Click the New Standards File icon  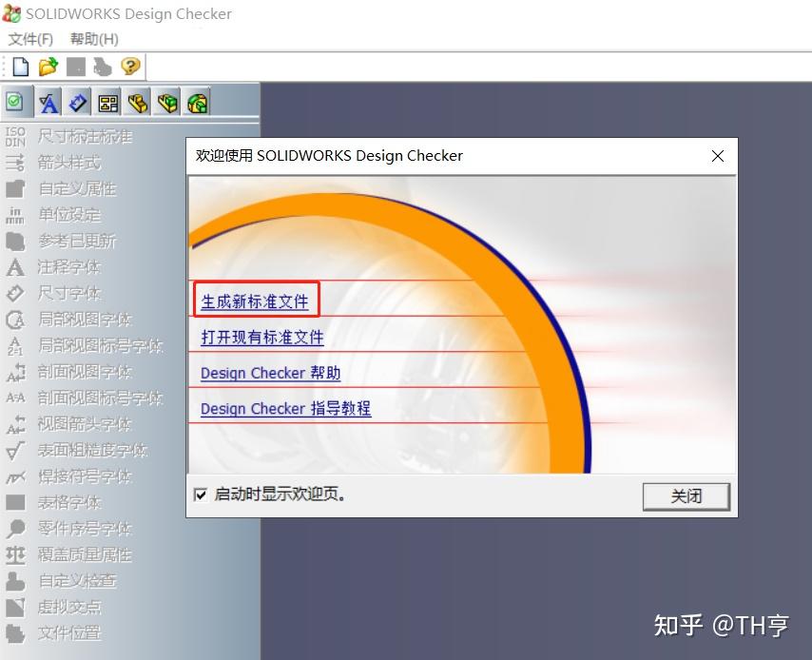point(19,66)
